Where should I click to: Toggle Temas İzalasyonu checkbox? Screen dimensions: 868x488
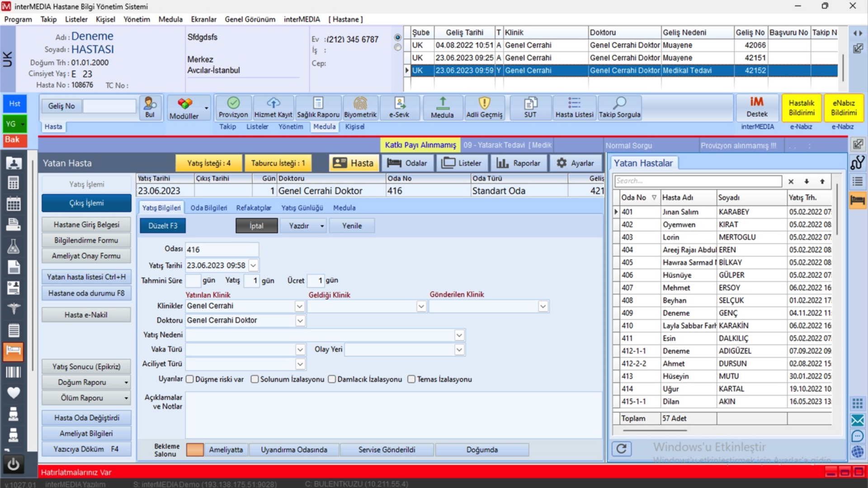411,379
